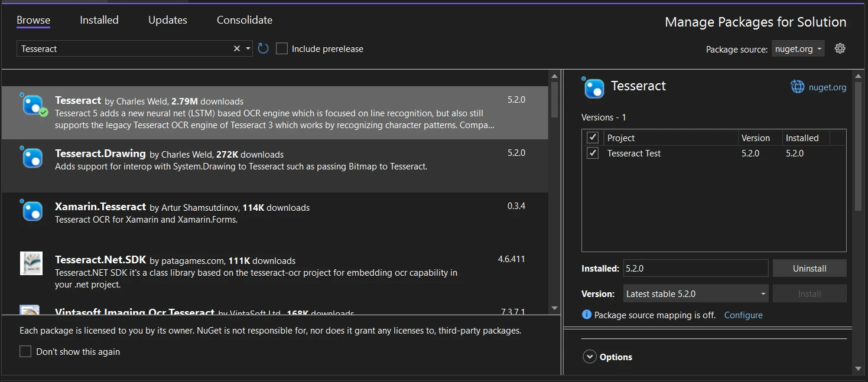The width and height of the screenshot is (868, 382).
Task: Click the globe icon next to nuget.org
Action: (798, 87)
